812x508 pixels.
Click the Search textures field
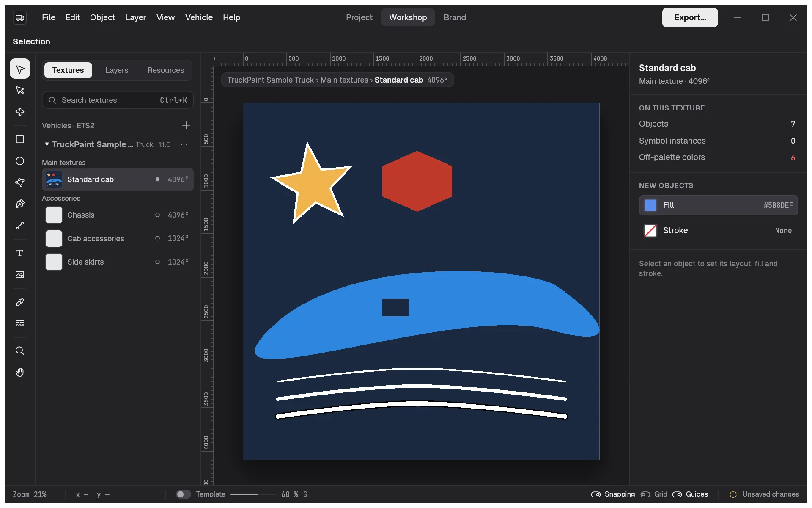tap(118, 100)
